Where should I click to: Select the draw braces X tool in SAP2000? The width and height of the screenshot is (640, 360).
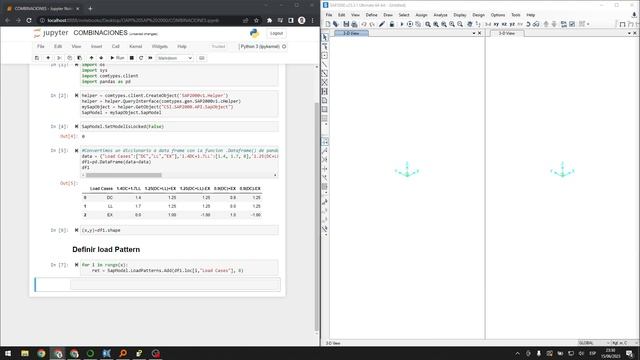tap(325, 82)
